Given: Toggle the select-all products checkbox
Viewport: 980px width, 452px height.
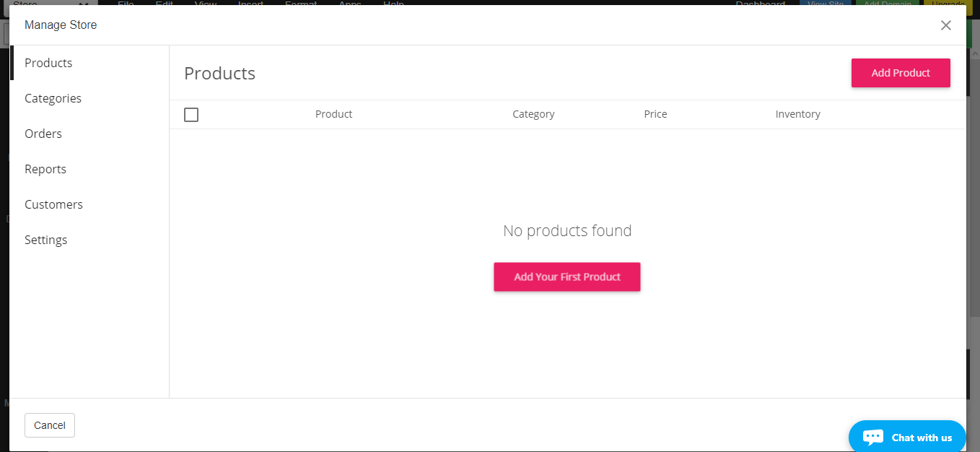Looking at the screenshot, I should click(191, 115).
